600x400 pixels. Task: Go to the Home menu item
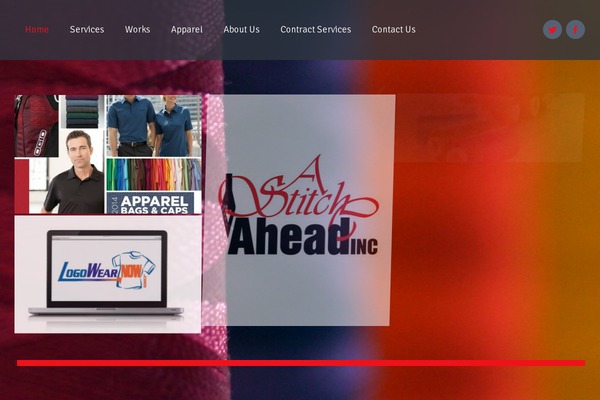(x=37, y=29)
